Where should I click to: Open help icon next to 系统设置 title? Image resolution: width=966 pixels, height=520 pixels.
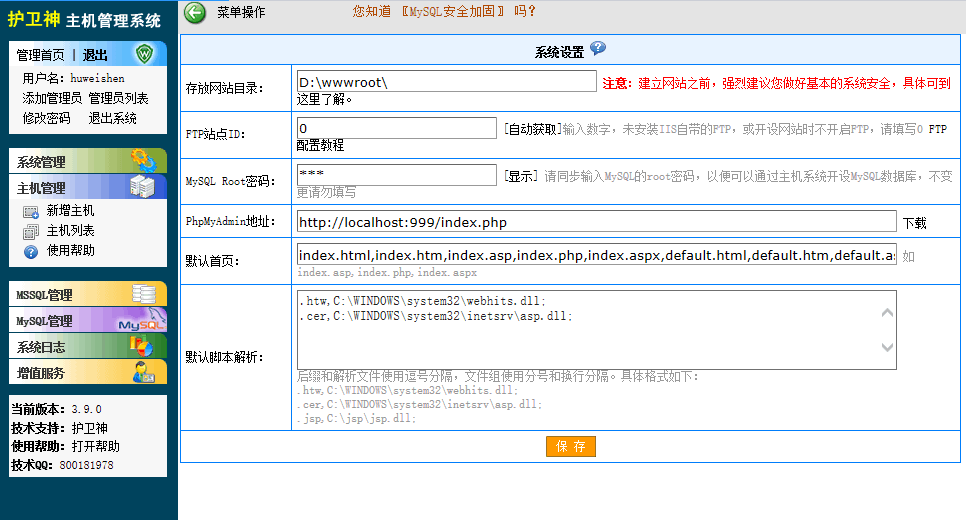tap(598, 49)
